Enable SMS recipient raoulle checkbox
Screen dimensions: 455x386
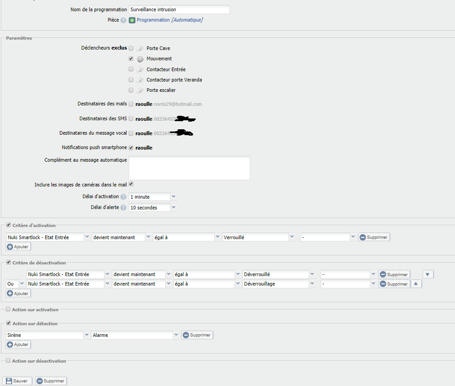pyautogui.click(x=131, y=119)
